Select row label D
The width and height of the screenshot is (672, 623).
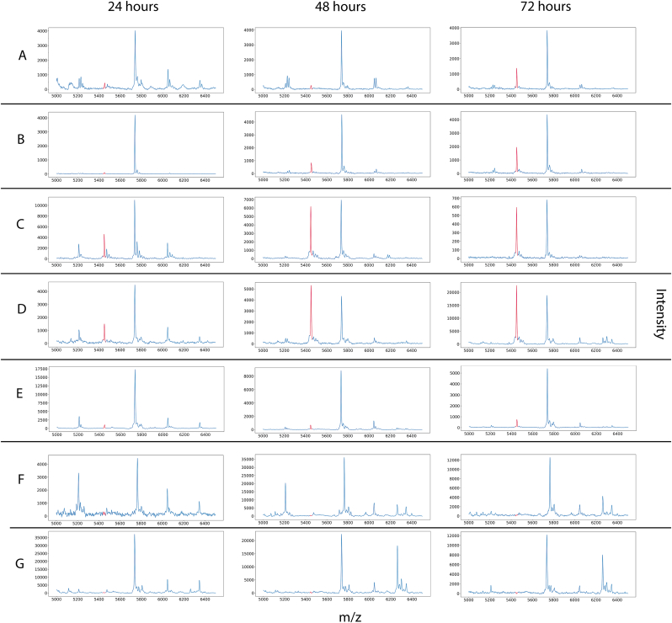pyautogui.click(x=21, y=308)
